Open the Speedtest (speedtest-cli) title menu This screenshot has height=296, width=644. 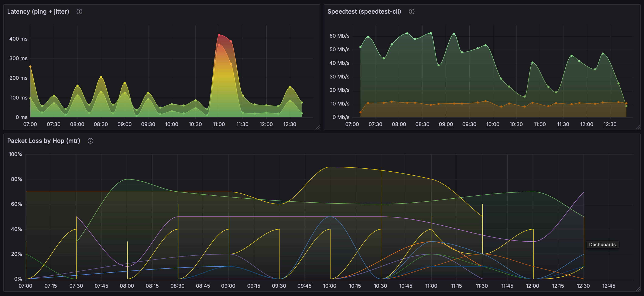click(364, 11)
